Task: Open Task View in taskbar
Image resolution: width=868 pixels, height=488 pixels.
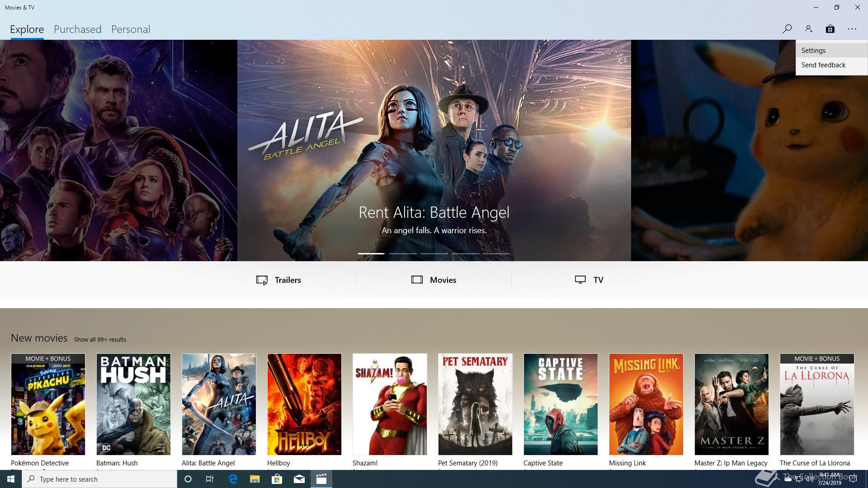Action: (x=210, y=479)
